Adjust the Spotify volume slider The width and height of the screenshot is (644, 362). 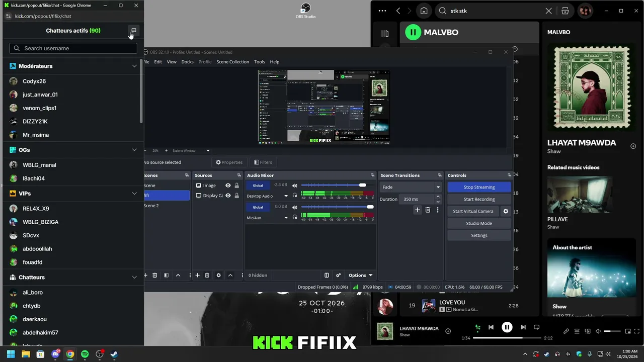click(612, 331)
